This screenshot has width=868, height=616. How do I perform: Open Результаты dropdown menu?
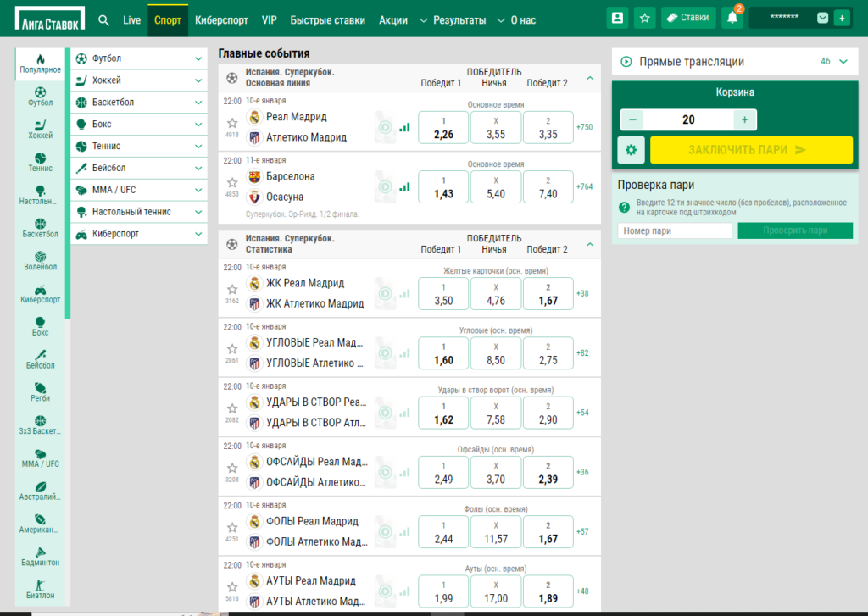[453, 20]
